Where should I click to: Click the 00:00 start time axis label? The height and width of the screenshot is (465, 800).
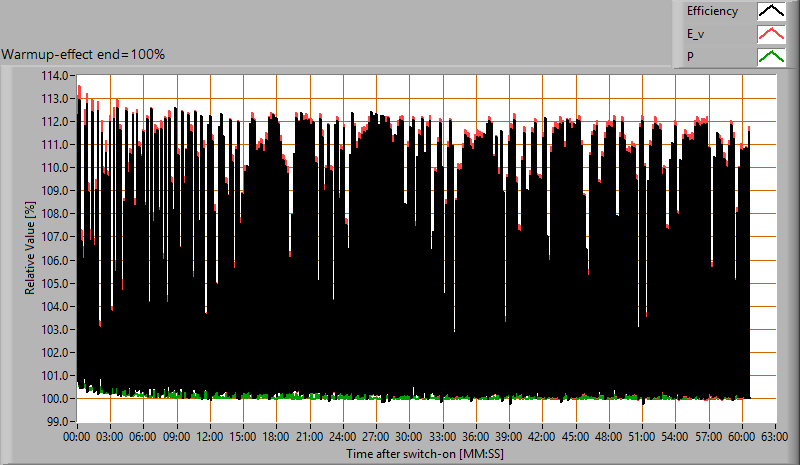[x=77, y=437]
